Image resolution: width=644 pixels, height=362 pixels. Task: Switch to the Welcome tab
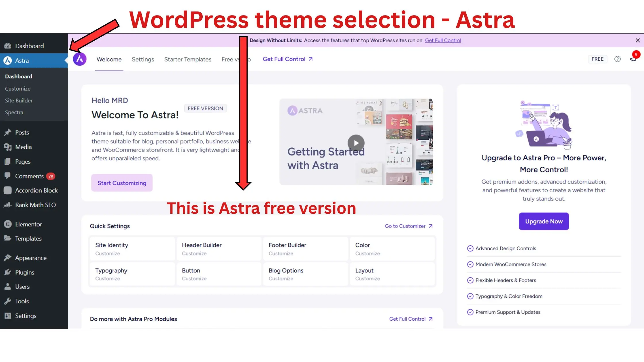109,59
